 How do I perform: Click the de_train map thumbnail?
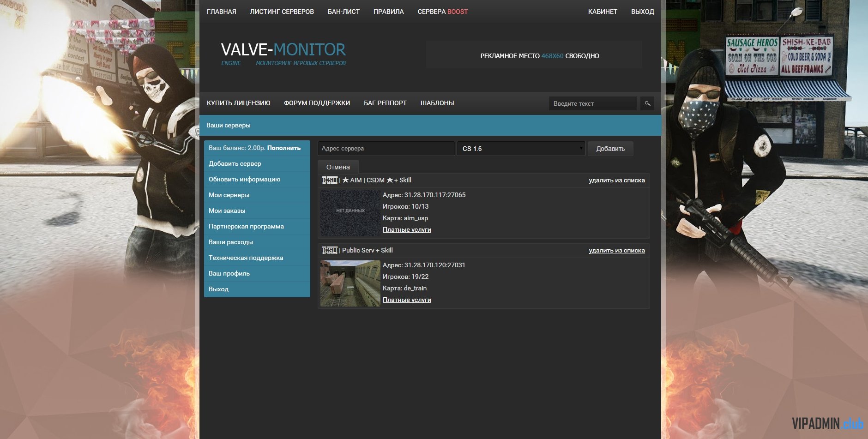(x=350, y=283)
